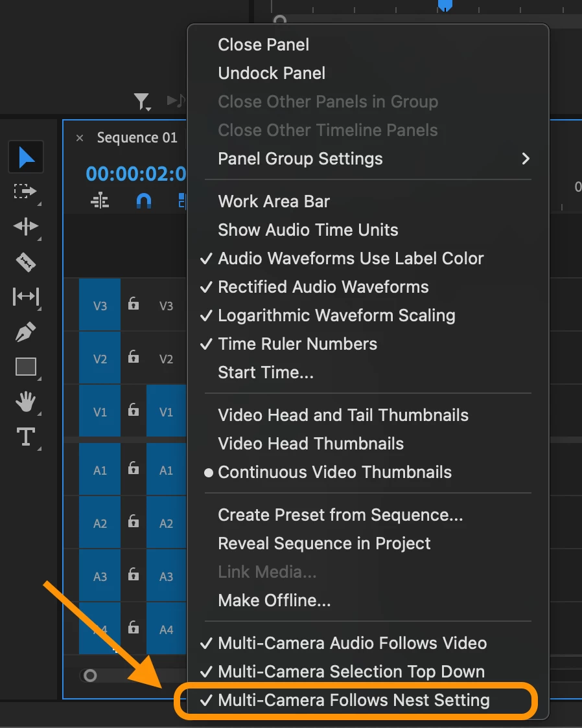Choose Close Panel from menu
The width and height of the screenshot is (582, 728).
click(x=368, y=45)
